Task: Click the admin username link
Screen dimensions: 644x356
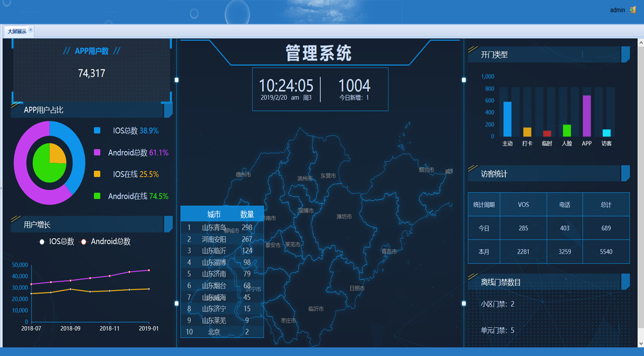Action: 617,10
